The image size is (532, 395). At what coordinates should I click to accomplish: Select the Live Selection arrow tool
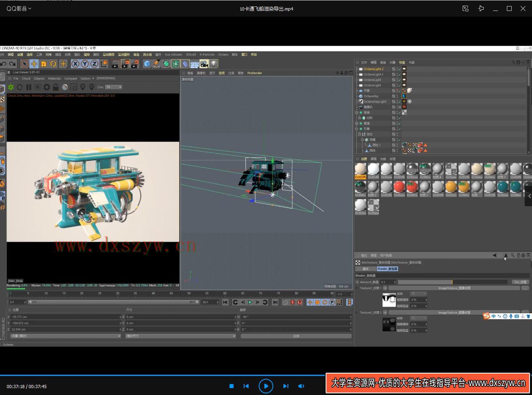(x=24, y=64)
